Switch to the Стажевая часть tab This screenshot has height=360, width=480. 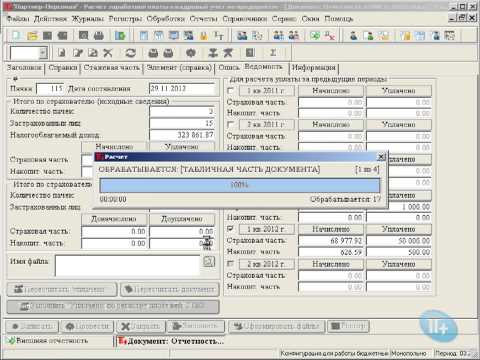(x=112, y=68)
